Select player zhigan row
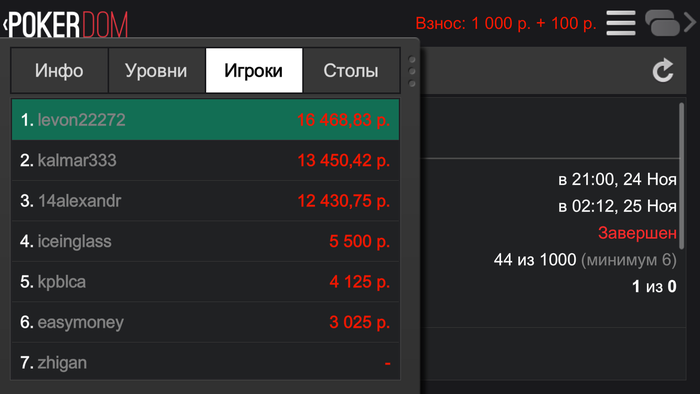This screenshot has height=394, width=700. click(x=205, y=362)
